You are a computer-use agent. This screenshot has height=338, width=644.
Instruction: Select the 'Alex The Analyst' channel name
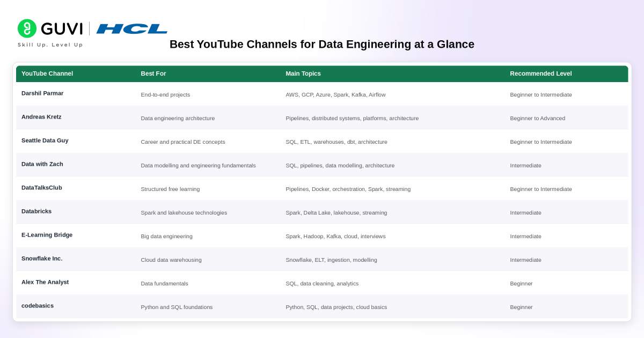pos(45,282)
